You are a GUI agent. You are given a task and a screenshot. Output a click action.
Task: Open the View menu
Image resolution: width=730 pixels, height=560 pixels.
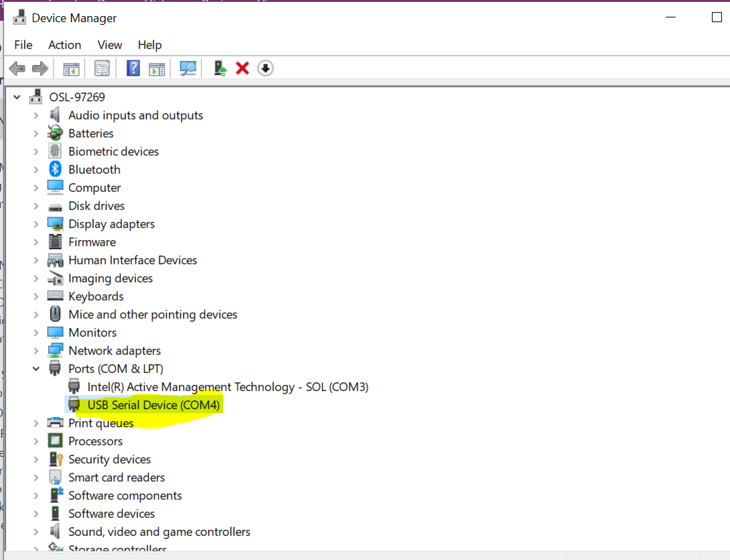pos(109,45)
